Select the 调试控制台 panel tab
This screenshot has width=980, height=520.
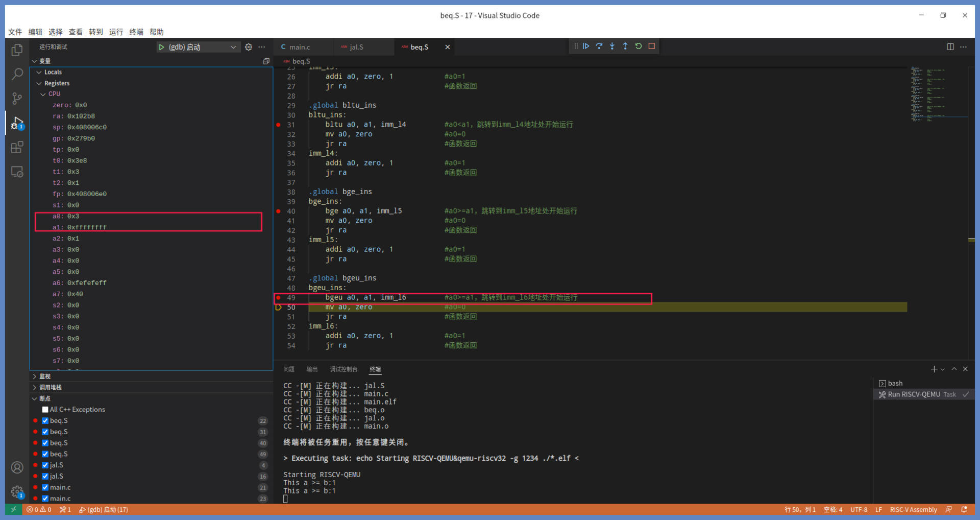(343, 369)
